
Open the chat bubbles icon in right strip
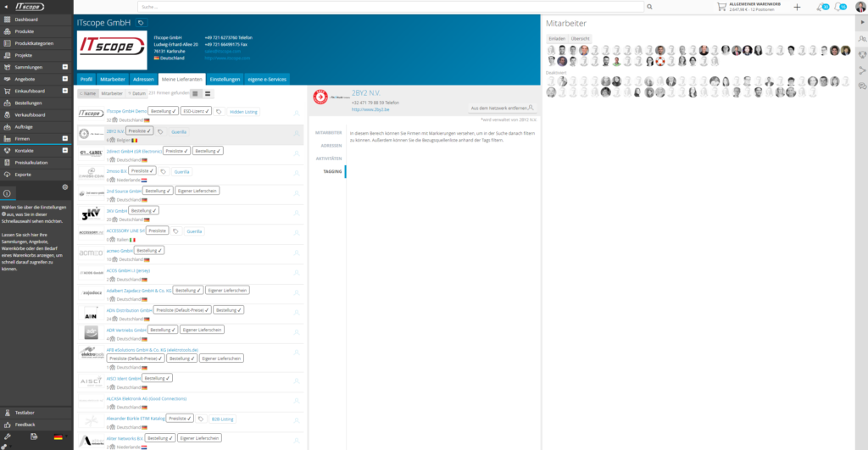click(862, 86)
